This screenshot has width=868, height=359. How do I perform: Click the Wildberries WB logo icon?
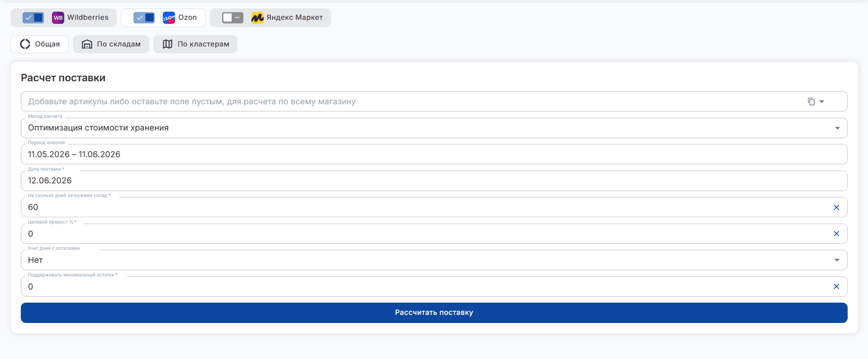pos(58,17)
